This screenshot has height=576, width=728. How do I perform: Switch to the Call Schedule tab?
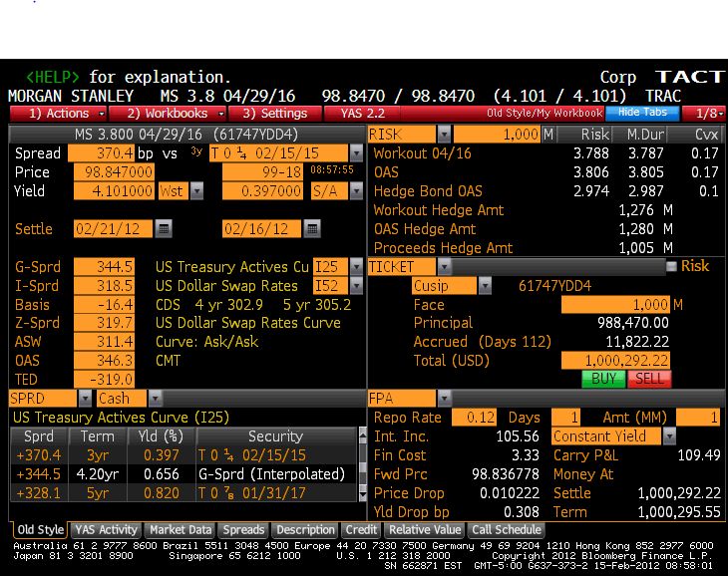pos(507,529)
